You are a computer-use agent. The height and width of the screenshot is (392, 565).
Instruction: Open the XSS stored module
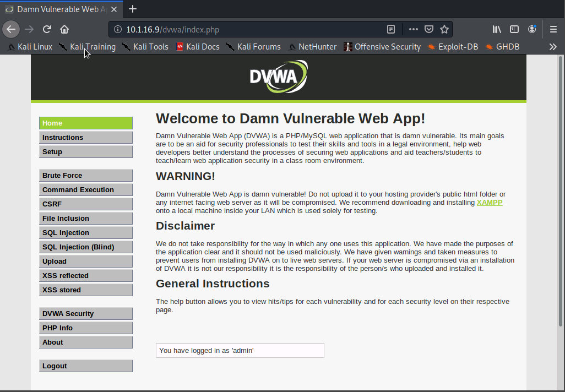tap(86, 290)
